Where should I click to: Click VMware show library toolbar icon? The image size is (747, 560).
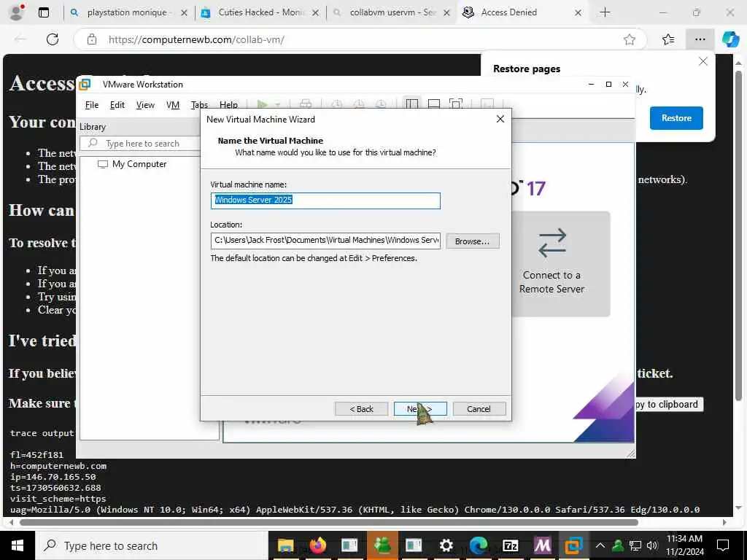coord(412,104)
